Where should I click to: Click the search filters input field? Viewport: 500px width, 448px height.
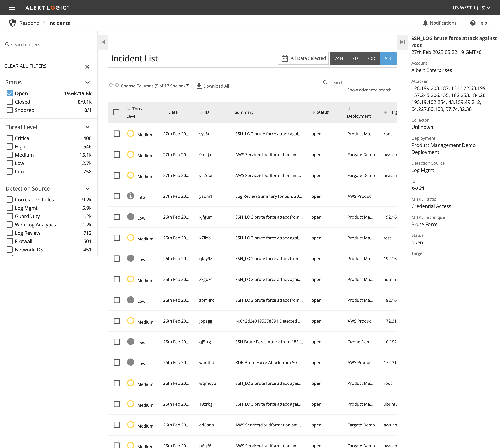coord(49,45)
